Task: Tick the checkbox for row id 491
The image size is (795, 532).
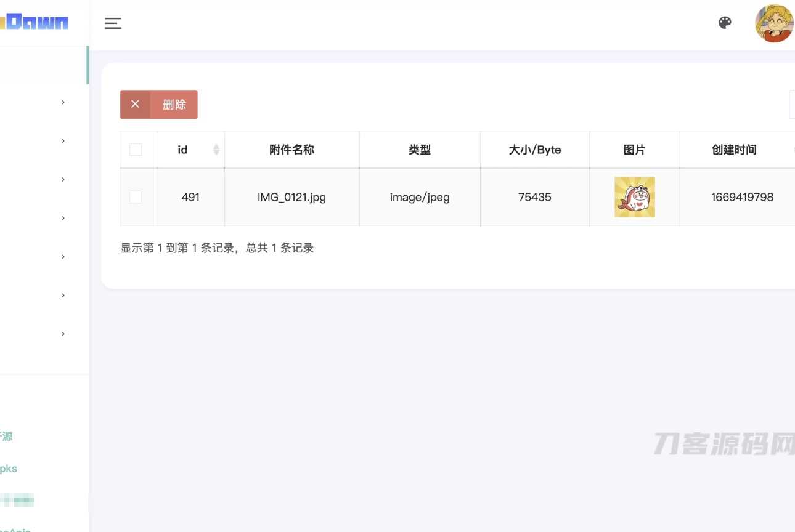Action: (x=136, y=197)
